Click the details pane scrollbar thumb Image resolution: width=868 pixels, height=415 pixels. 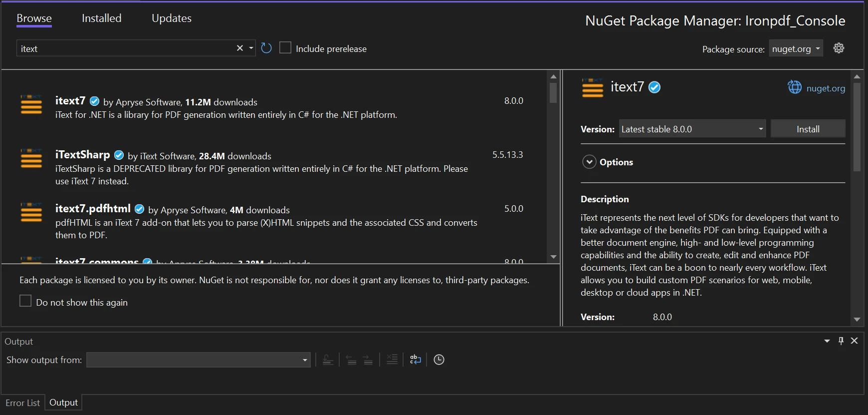(857, 127)
